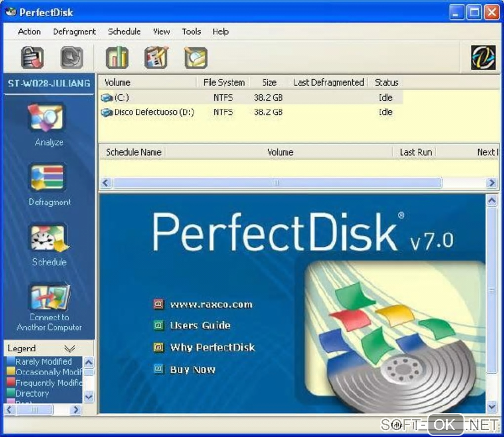The image size is (504, 437).
Task: Sort by Last Defragmented column header
Action: (328, 83)
